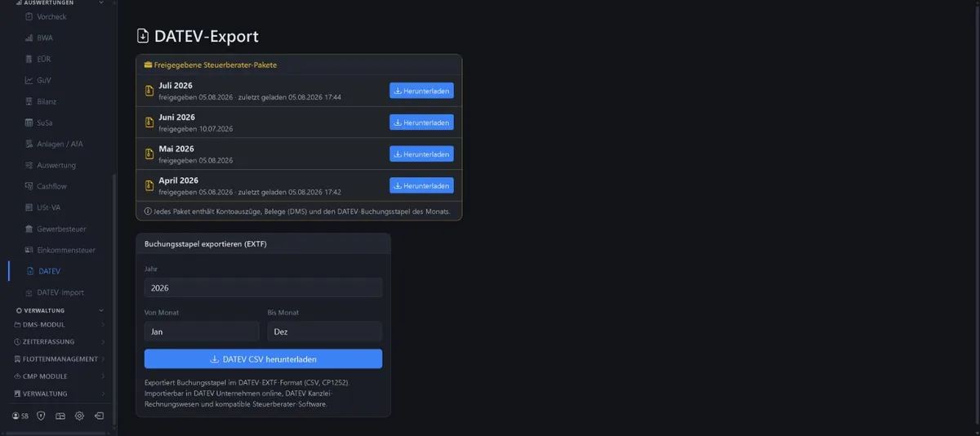Click the file icon beside Juli 2026
This screenshot has width=980, height=436.
149,91
